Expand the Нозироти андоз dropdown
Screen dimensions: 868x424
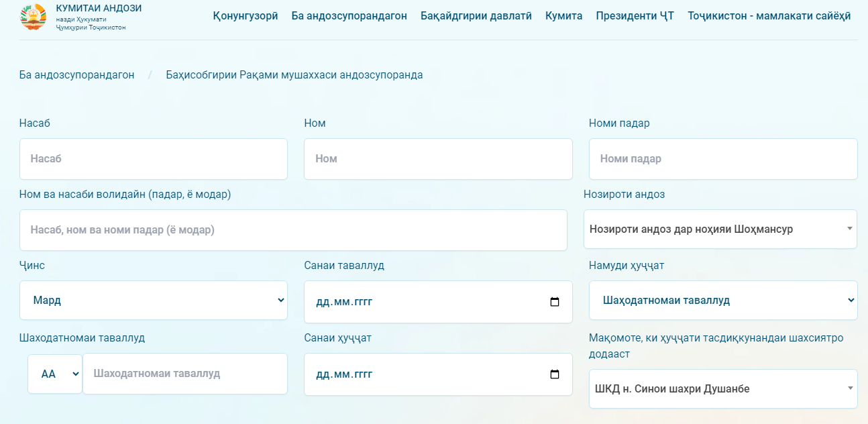(x=720, y=229)
